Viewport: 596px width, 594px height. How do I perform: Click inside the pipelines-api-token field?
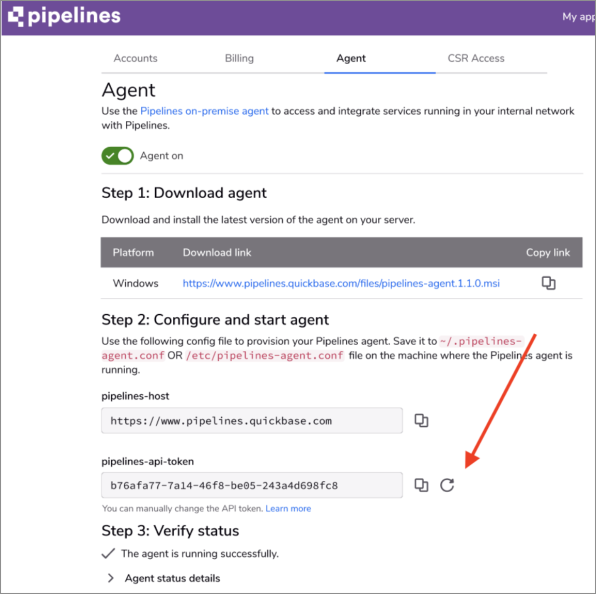point(252,485)
